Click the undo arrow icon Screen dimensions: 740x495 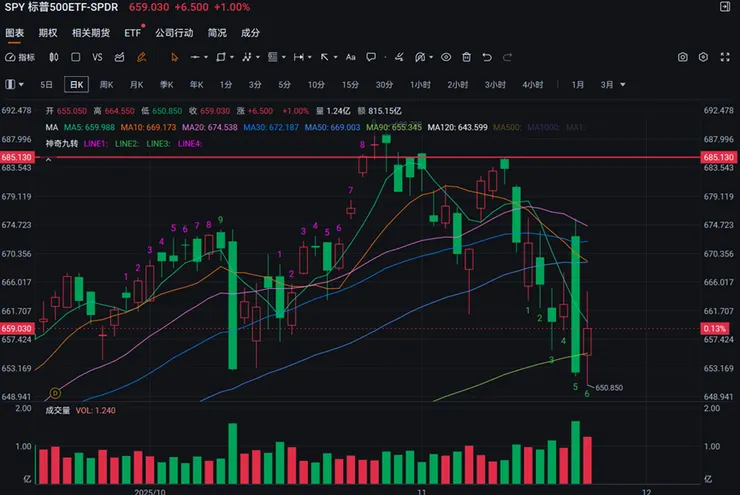pos(487,57)
